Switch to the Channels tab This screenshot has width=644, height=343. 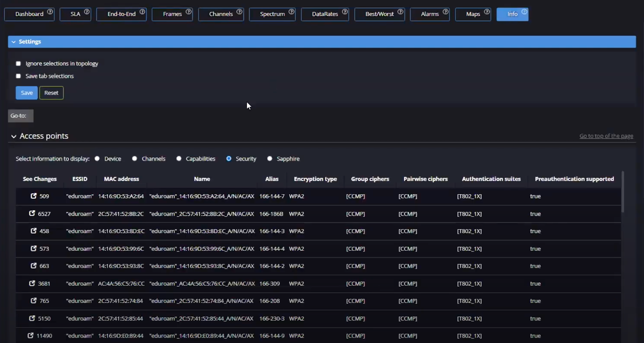click(x=221, y=14)
